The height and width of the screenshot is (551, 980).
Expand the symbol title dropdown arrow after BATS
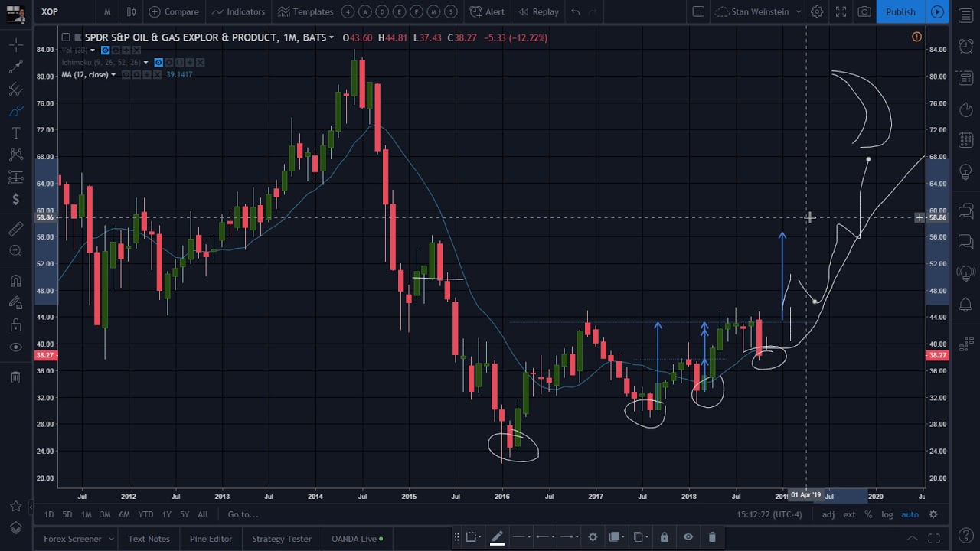coord(331,37)
